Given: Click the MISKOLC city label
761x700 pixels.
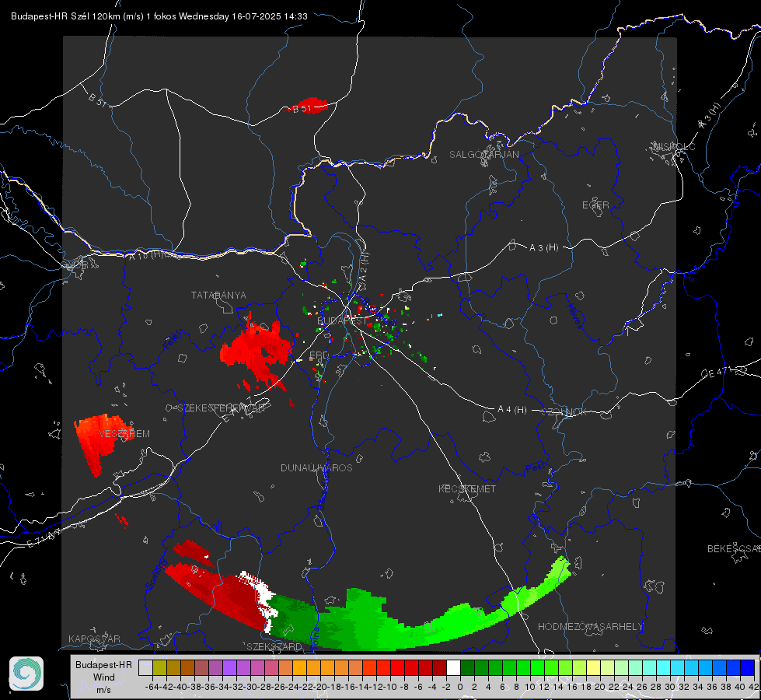Looking at the screenshot, I should 674,146.
